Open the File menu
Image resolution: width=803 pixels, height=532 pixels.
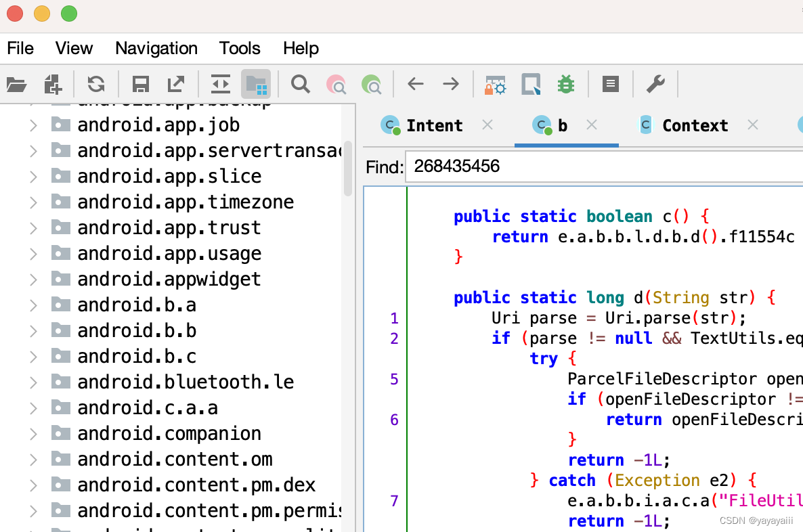pyautogui.click(x=20, y=48)
